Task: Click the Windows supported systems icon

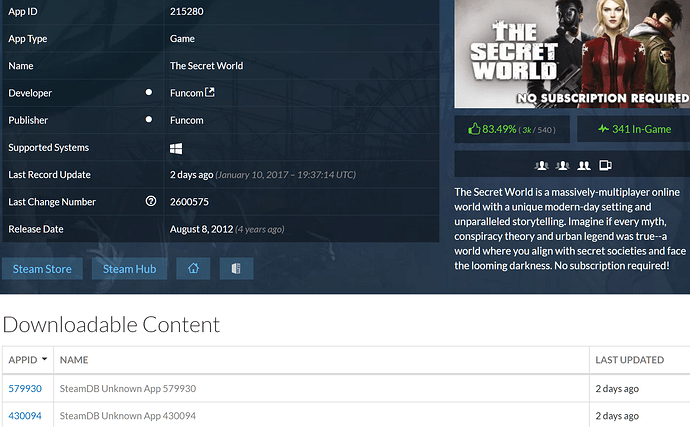Action: 176,149
